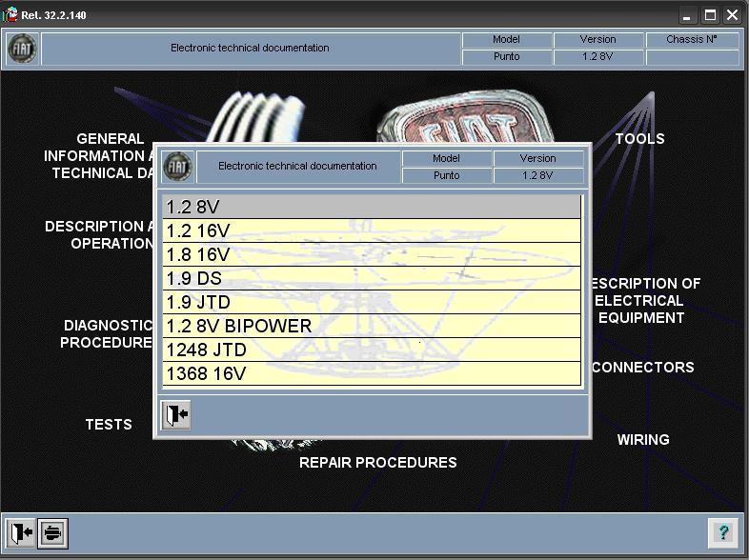Click the exit door icon in dialog
The width and height of the screenshot is (749, 560).
(176, 416)
